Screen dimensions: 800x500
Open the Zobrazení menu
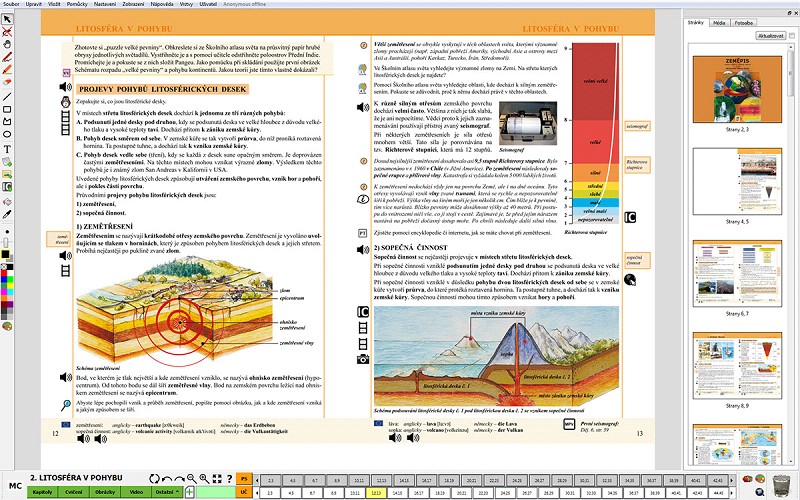[x=133, y=4]
